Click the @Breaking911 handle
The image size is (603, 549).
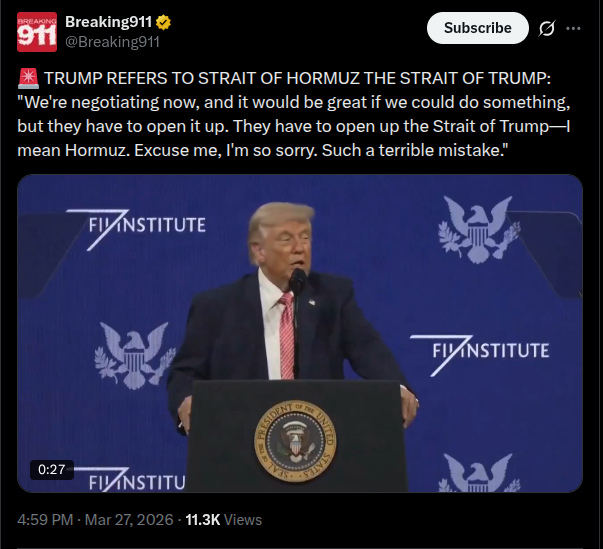(112, 42)
